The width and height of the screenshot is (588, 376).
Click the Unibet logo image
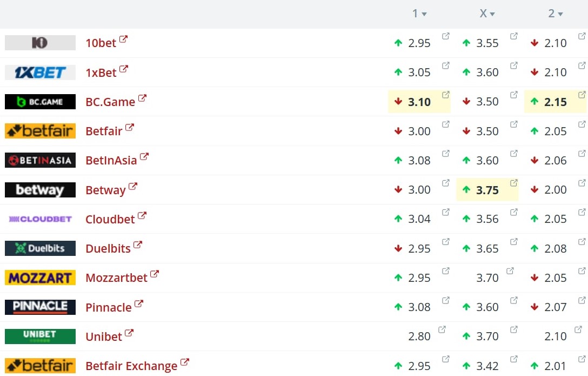(x=40, y=336)
